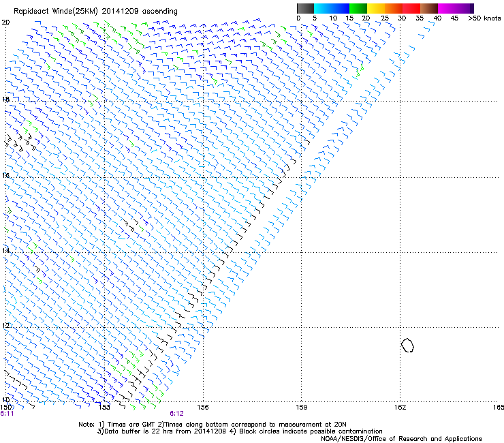Click the latitude label 20
This screenshot has width=504, height=443.
(x=5, y=22)
